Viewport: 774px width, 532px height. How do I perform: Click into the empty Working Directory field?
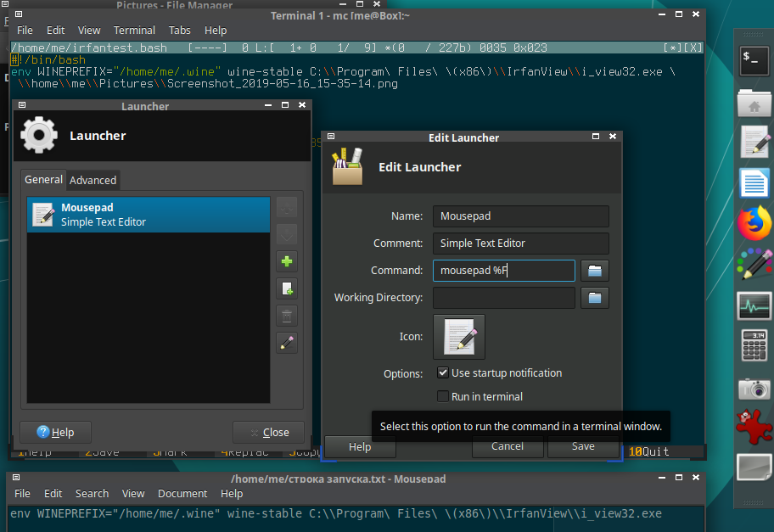pos(504,298)
